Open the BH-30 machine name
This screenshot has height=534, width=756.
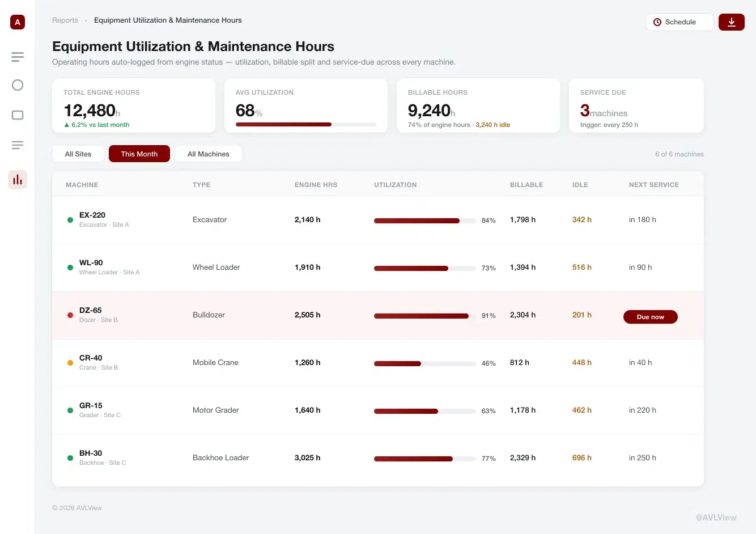[x=91, y=453]
